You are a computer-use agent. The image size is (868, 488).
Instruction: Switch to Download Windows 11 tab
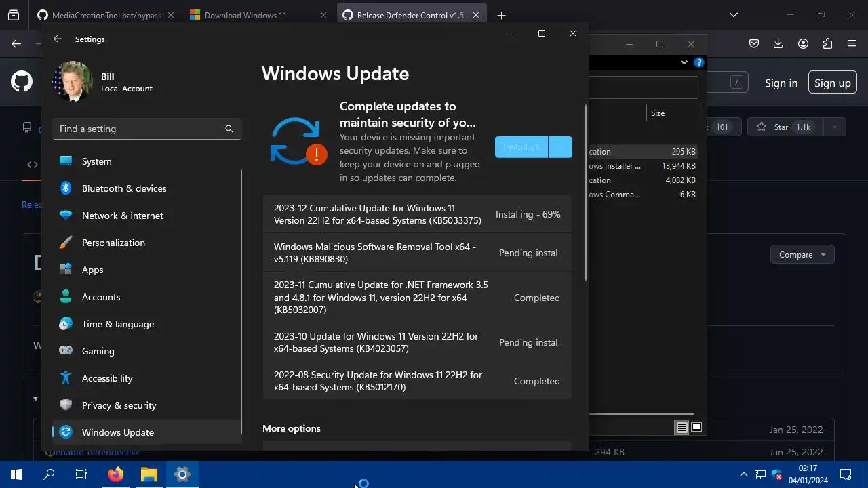coord(258,15)
